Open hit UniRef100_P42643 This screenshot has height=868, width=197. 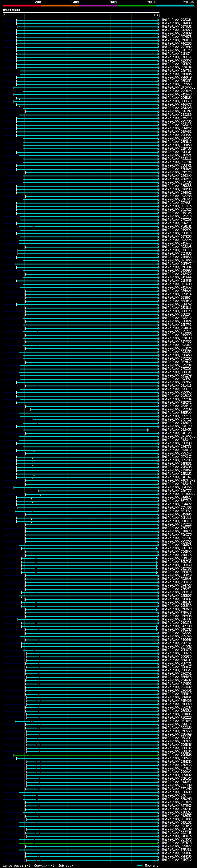[x=177, y=94]
